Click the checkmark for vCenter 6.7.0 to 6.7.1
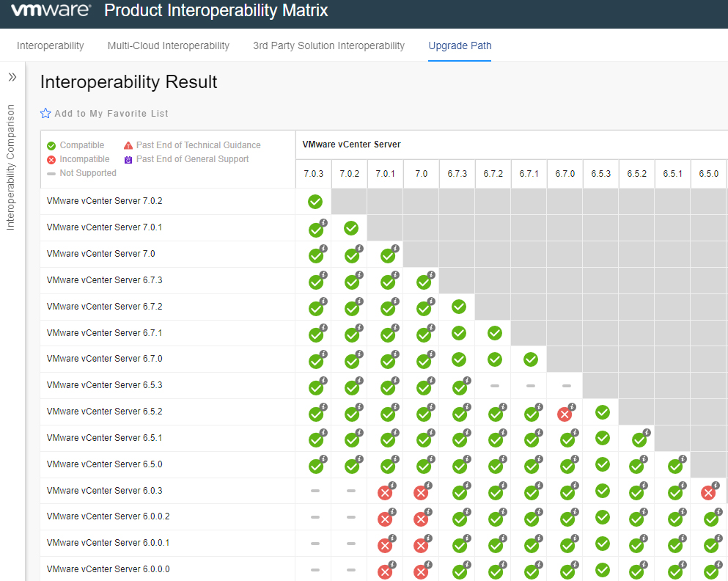This screenshot has height=581, width=728. (x=531, y=359)
